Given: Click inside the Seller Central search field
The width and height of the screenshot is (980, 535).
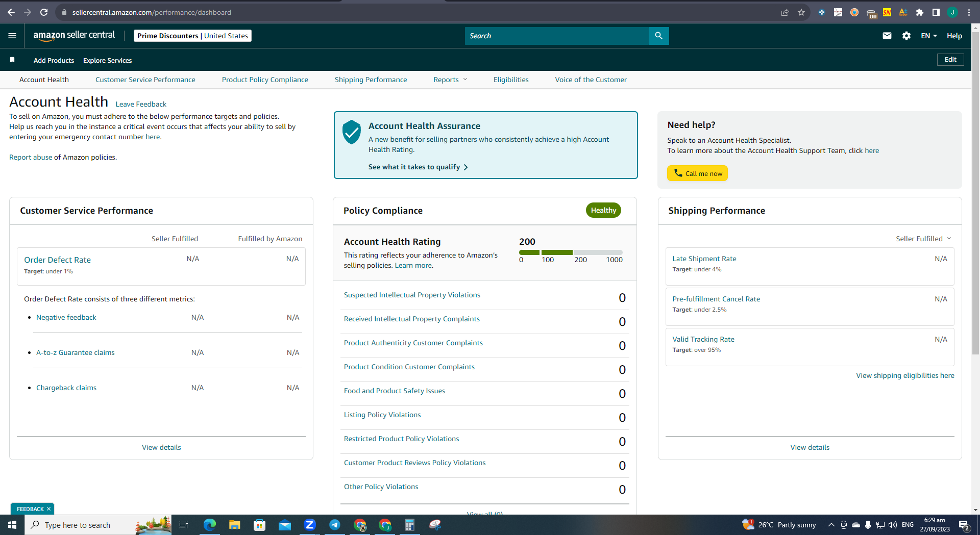Looking at the screenshot, I should 556,36.
